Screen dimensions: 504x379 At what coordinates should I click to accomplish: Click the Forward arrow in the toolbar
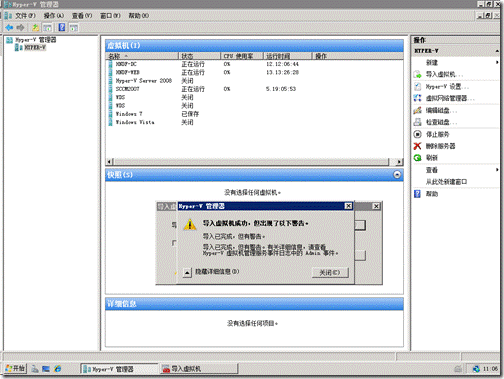(20, 28)
